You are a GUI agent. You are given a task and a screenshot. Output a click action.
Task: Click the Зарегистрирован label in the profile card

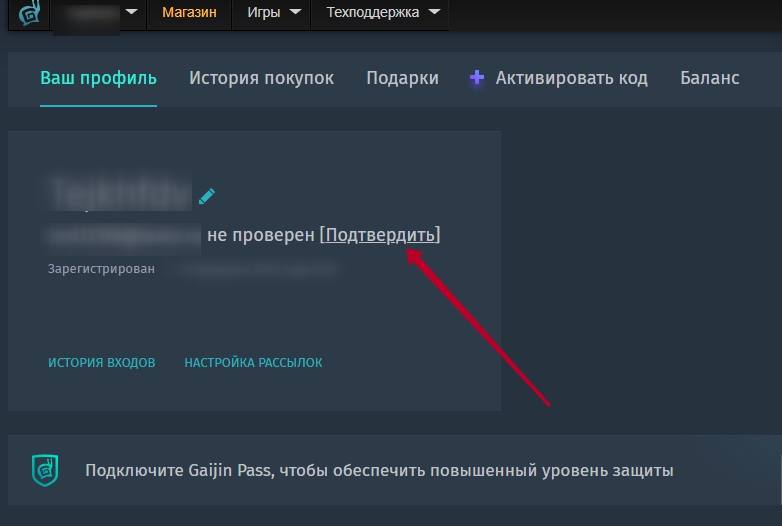101,269
